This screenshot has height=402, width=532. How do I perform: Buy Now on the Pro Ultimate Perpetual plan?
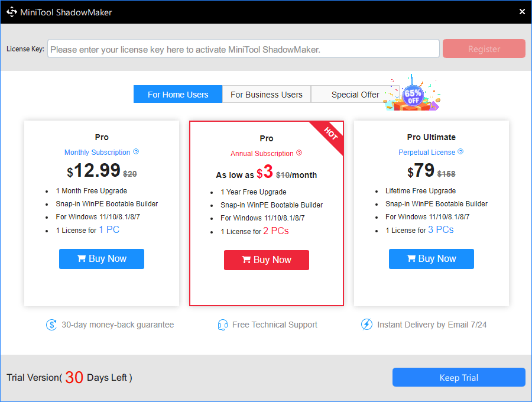431,258
